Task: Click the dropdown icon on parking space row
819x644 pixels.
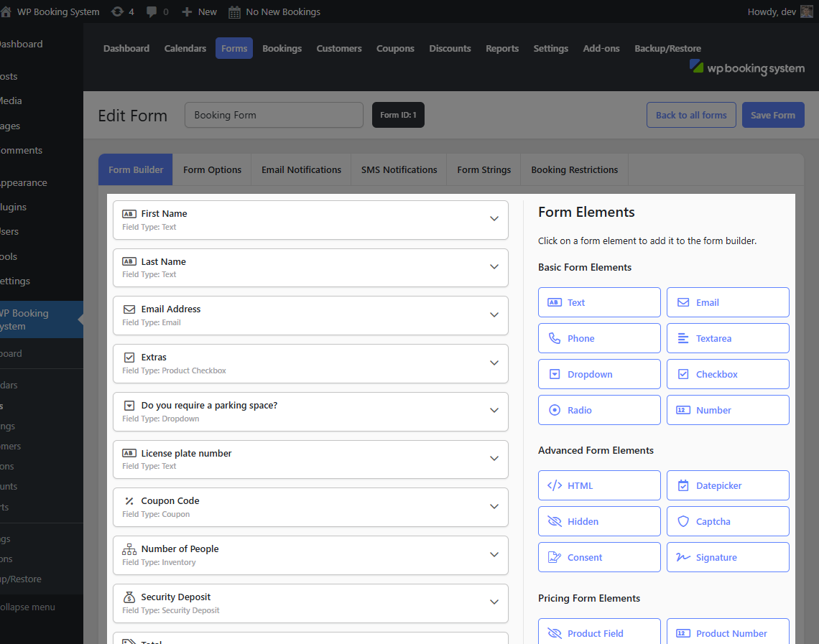Action: point(129,406)
